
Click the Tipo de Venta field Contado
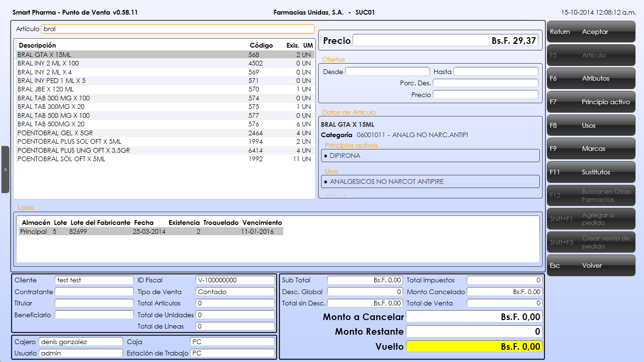(x=235, y=292)
